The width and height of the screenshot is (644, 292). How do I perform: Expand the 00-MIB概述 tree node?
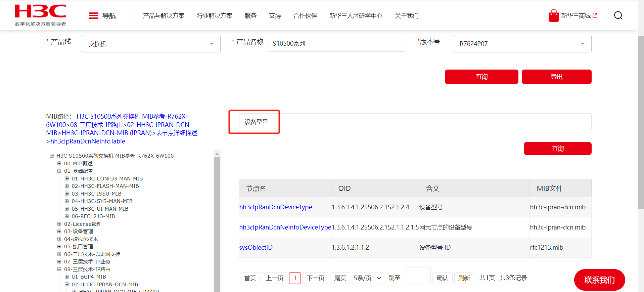59,163
